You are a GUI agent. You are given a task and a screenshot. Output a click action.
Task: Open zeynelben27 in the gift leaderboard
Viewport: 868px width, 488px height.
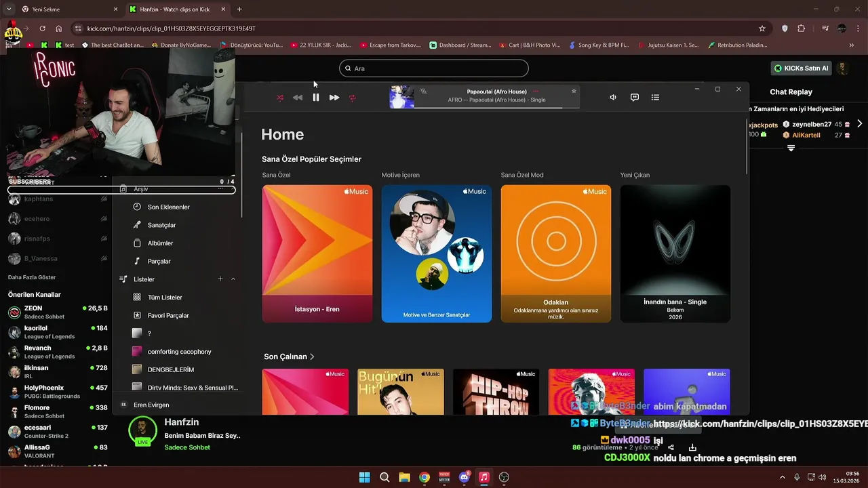click(812, 125)
